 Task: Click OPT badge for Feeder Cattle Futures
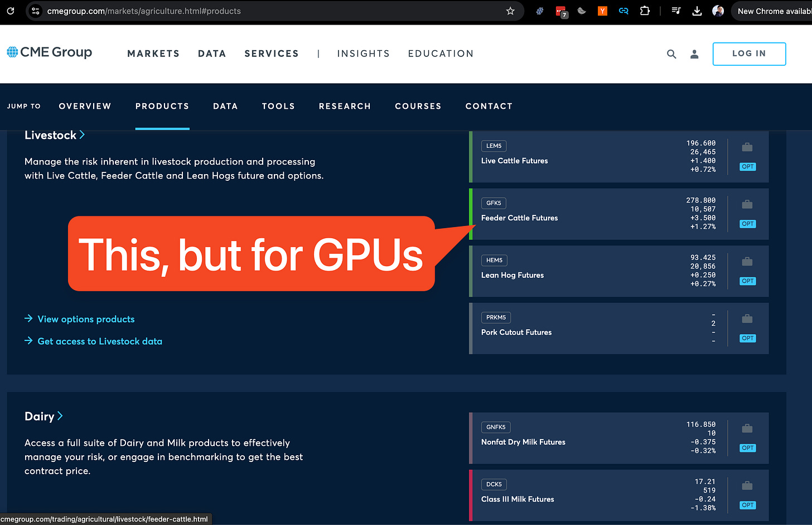pos(748,224)
